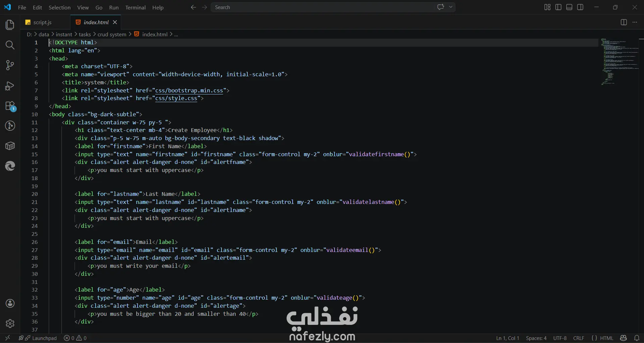The image size is (644, 343).
Task: Open the Selection menu
Action: tap(59, 7)
